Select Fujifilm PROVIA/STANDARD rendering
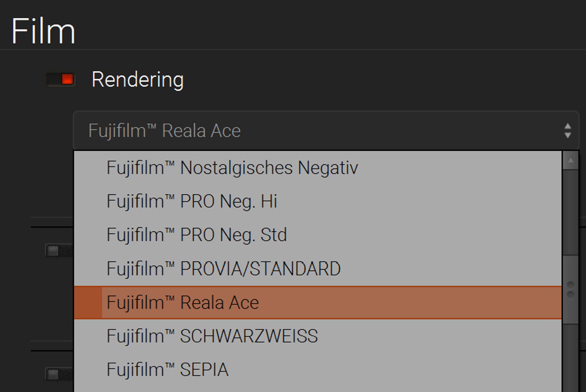Viewport: 586px width, 392px height. pos(224,268)
